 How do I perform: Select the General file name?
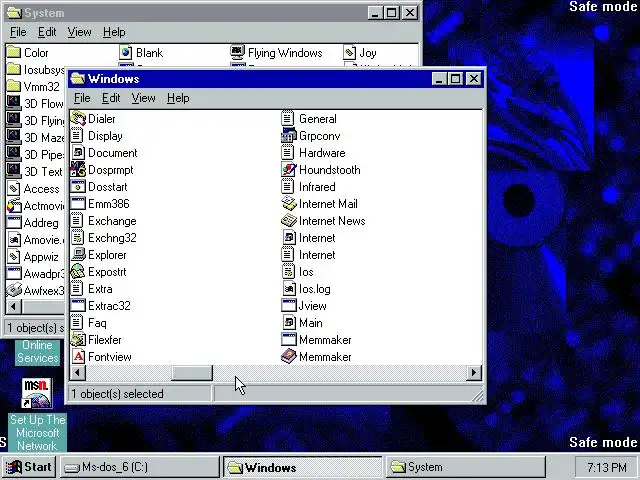tap(318, 119)
